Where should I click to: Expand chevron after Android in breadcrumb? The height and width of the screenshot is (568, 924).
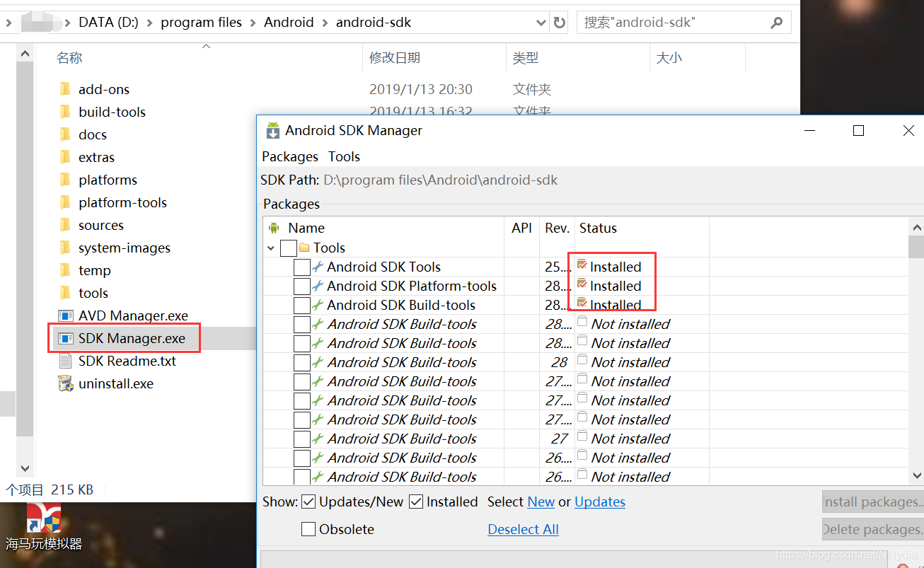[325, 23]
